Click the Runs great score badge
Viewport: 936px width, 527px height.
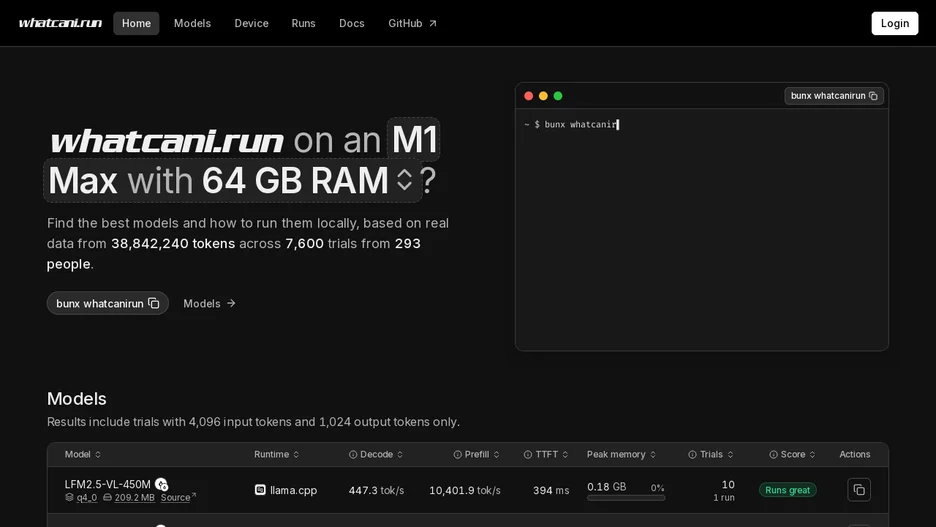pos(787,489)
